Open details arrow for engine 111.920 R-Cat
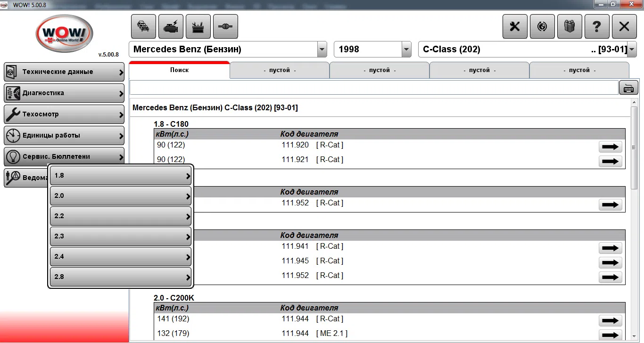The image size is (644, 343). tap(610, 147)
